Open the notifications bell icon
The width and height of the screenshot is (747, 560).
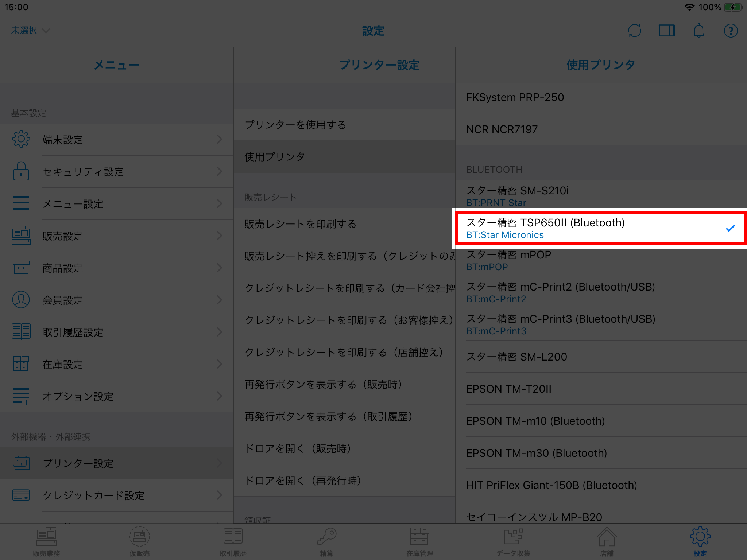pyautogui.click(x=698, y=31)
